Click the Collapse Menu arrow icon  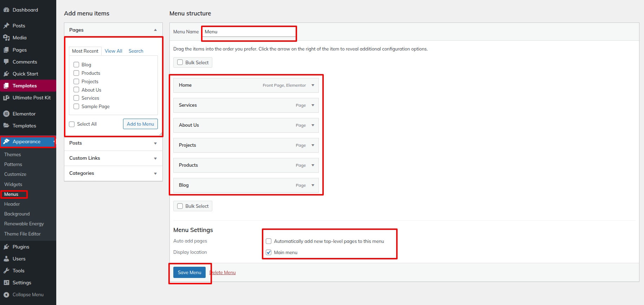(x=6, y=295)
